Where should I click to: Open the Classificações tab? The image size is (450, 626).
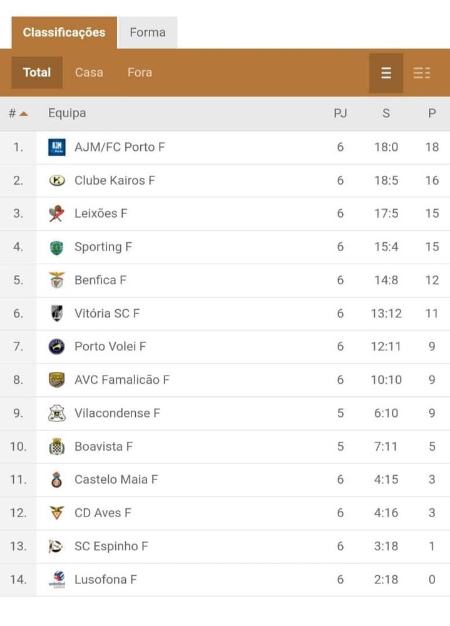pyautogui.click(x=64, y=32)
